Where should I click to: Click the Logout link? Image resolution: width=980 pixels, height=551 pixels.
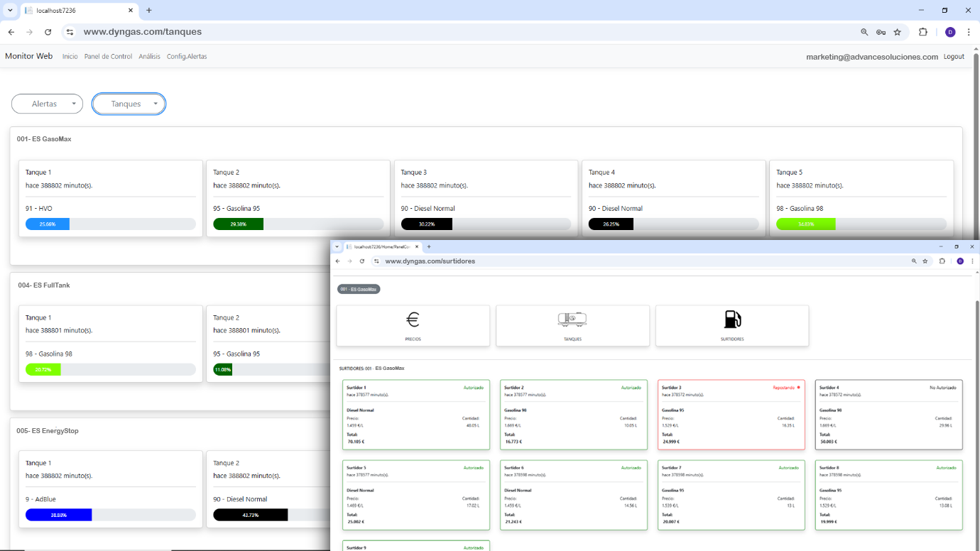pos(954,57)
